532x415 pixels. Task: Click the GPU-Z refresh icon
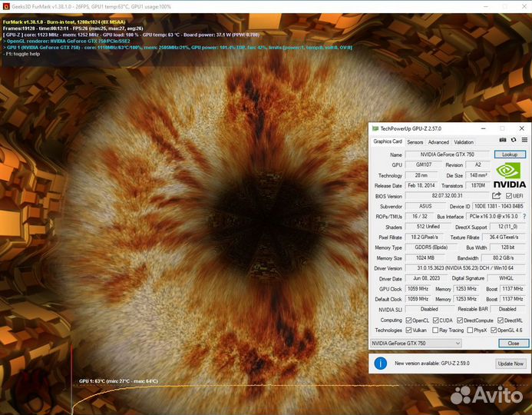coord(514,141)
